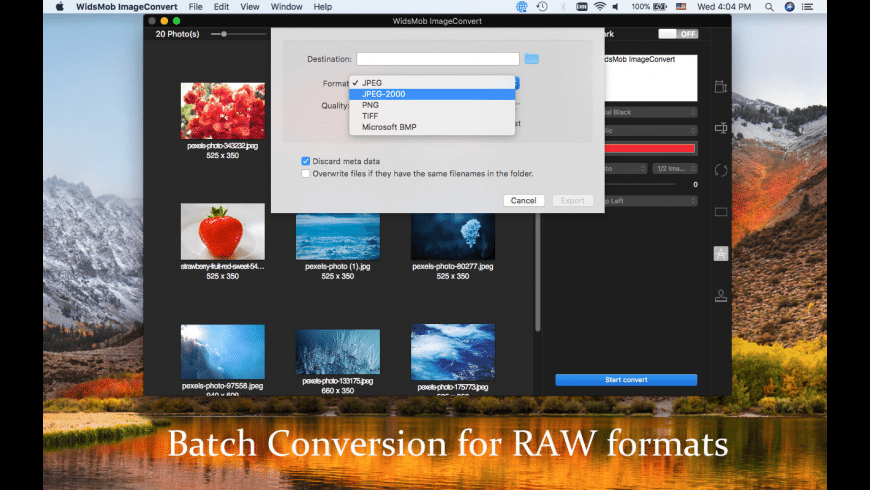Click the watermark text box

coord(650,78)
